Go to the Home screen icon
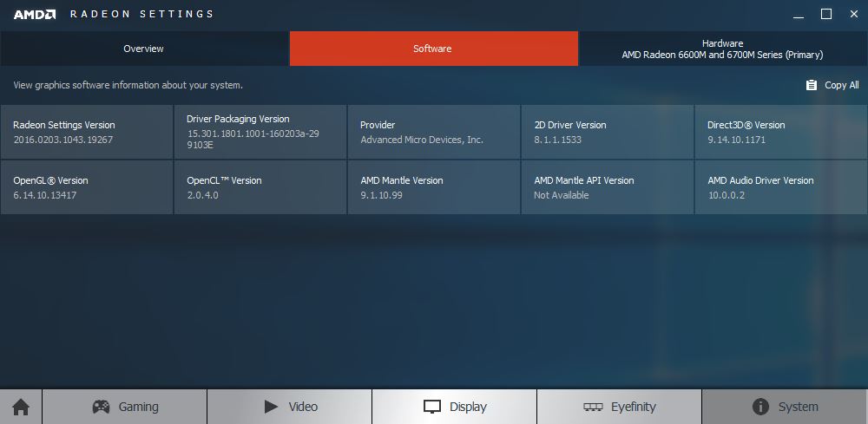Screen dimensions: 868x424 point(21,408)
